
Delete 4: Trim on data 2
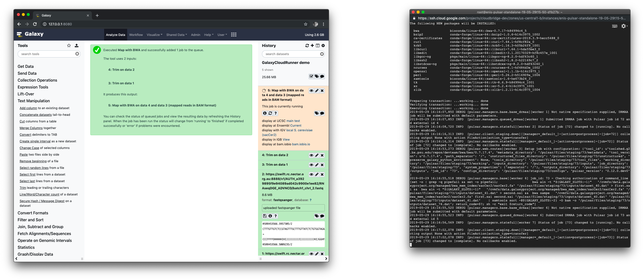(x=322, y=155)
